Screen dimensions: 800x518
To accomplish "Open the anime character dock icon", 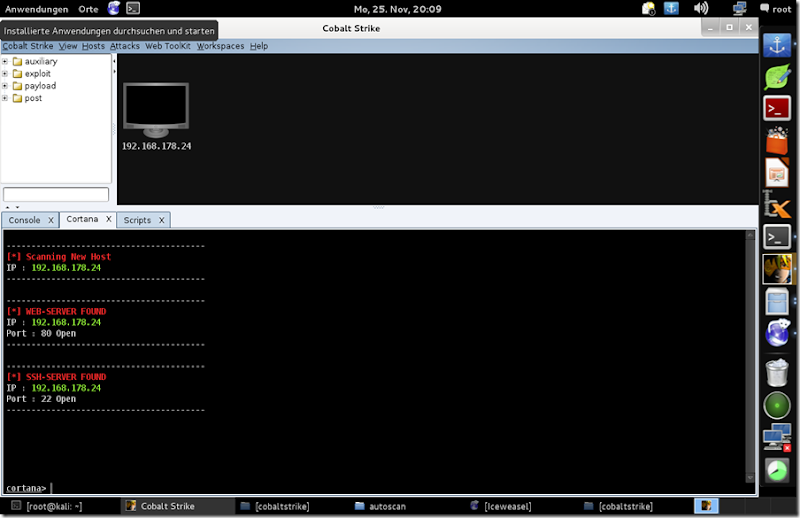I will pos(777,269).
